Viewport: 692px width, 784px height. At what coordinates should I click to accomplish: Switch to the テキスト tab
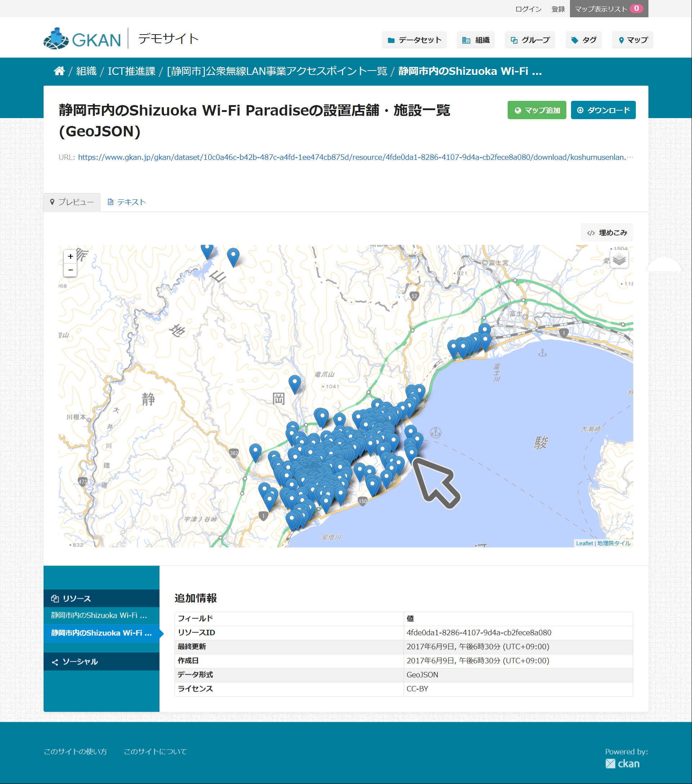[x=127, y=202]
